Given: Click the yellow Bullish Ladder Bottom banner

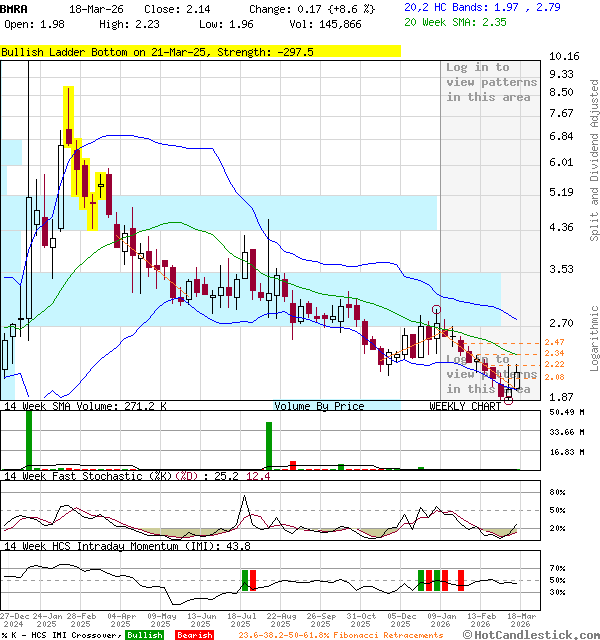Looking at the screenshot, I should (200, 51).
